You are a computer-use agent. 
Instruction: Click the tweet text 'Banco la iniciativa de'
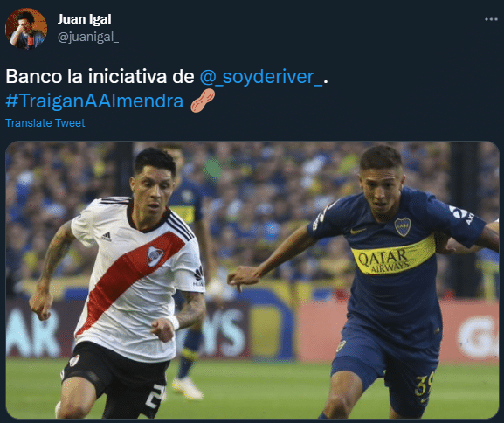coord(100,77)
